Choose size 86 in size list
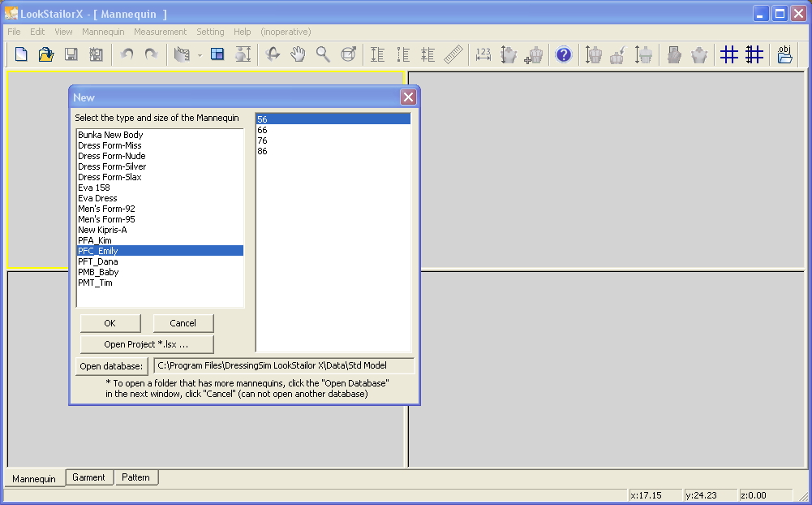812x505 pixels. [333, 151]
